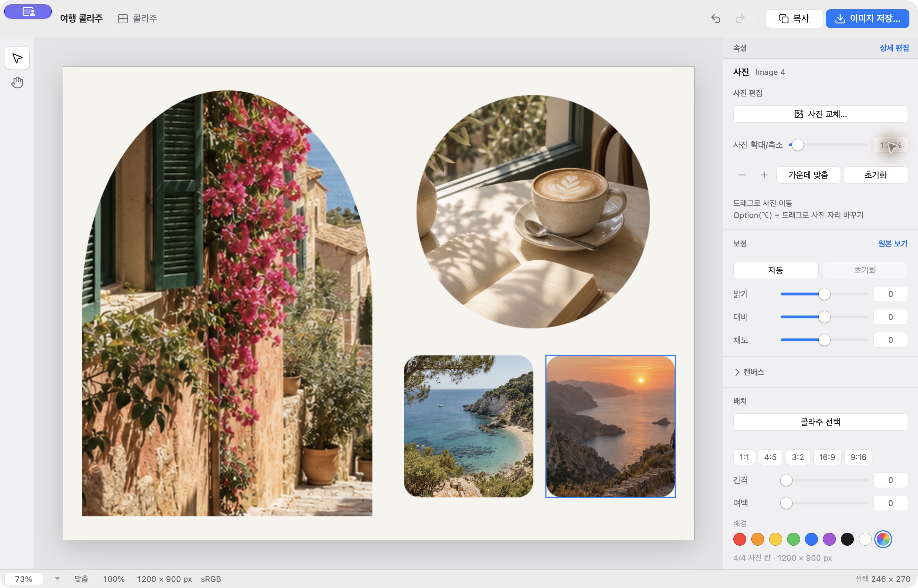918x588 pixels.
Task: Click the redo arrow icon
Action: coord(740,18)
